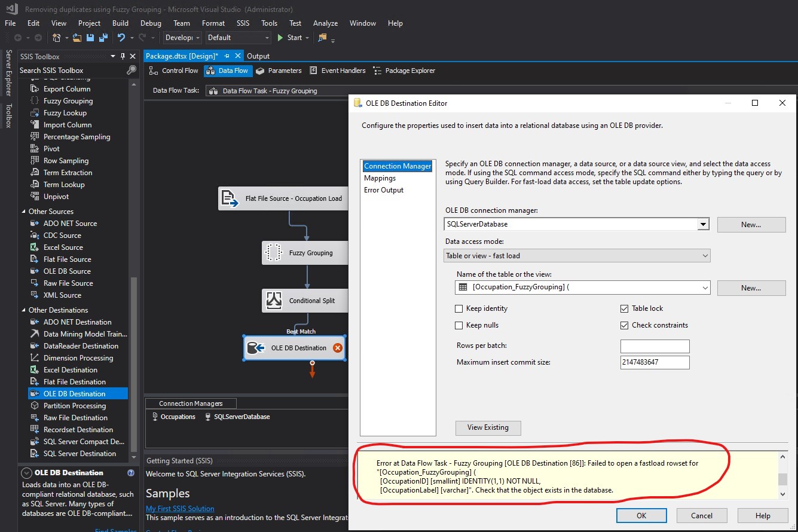Select the Error Output page in the editor
798x532 pixels.
pos(384,190)
